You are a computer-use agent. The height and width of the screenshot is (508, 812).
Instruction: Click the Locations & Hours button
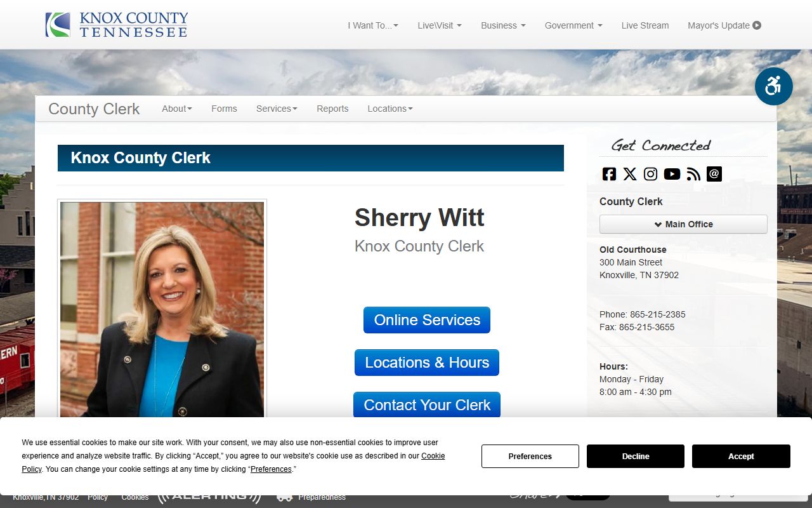(x=427, y=363)
